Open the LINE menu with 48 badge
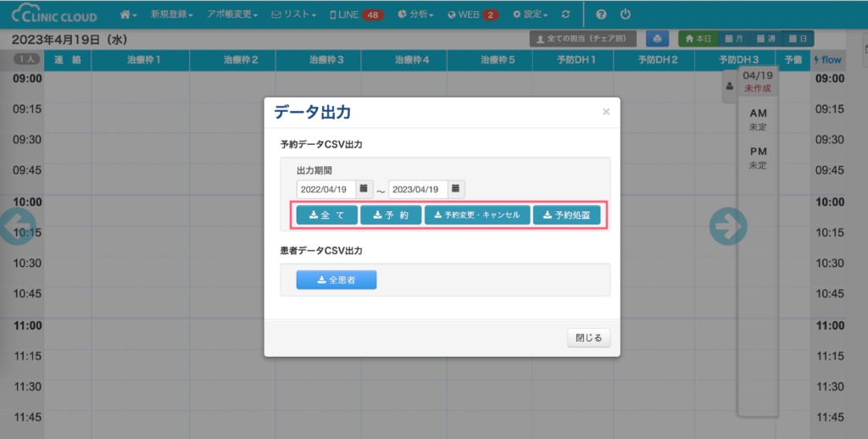This screenshot has width=868, height=439. click(357, 14)
